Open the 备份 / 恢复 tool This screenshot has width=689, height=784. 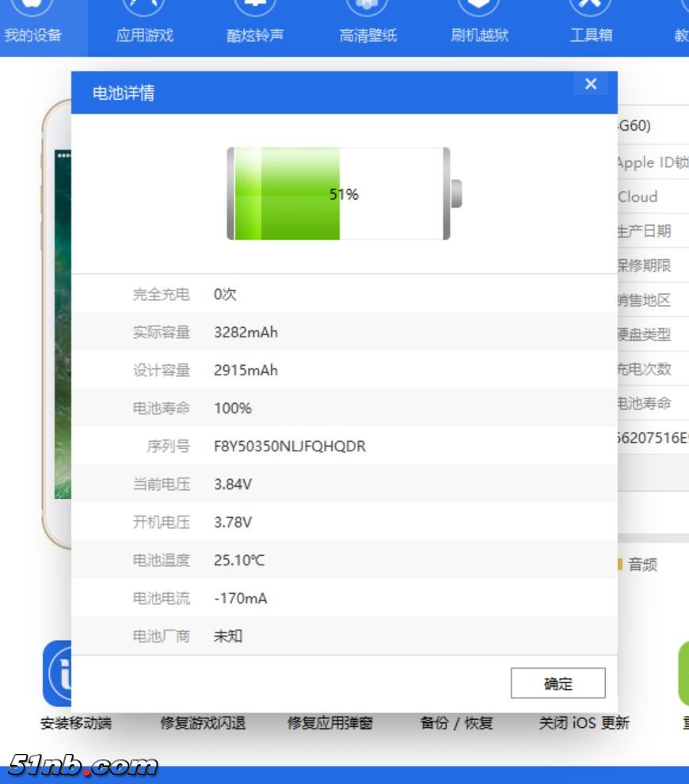point(456,723)
